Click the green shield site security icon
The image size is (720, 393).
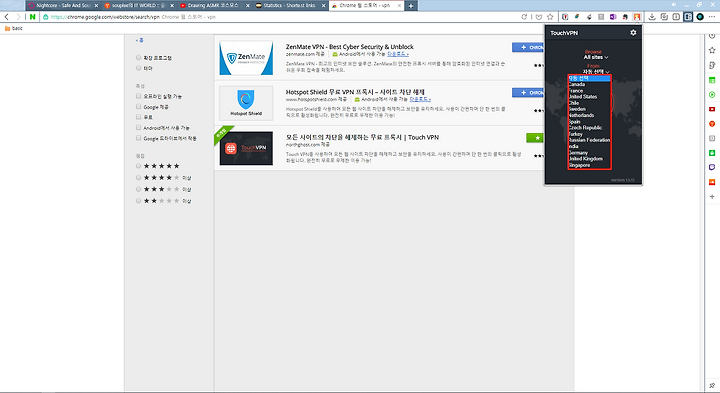point(45,17)
